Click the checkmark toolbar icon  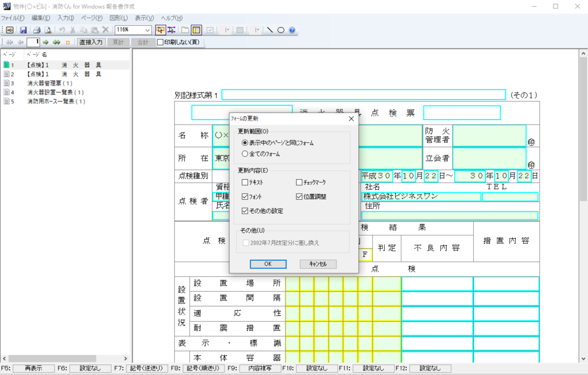click(210, 30)
